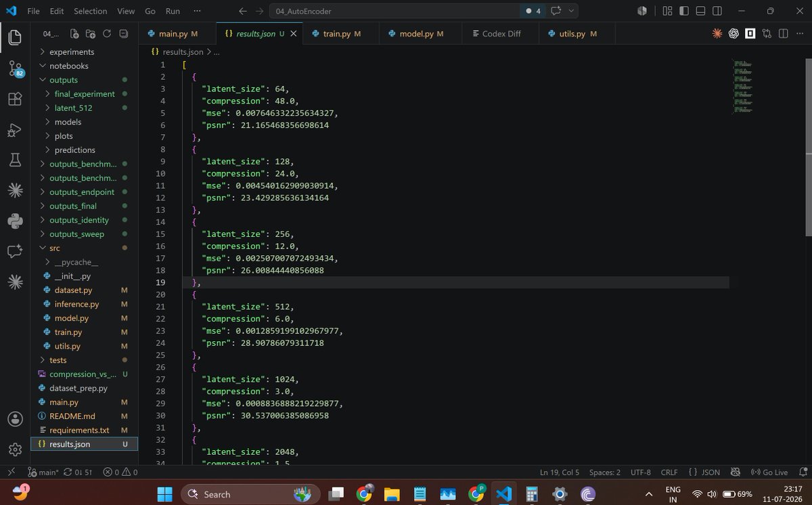Click the minimap code preview
812x505 pixels.
pos(742,86)
